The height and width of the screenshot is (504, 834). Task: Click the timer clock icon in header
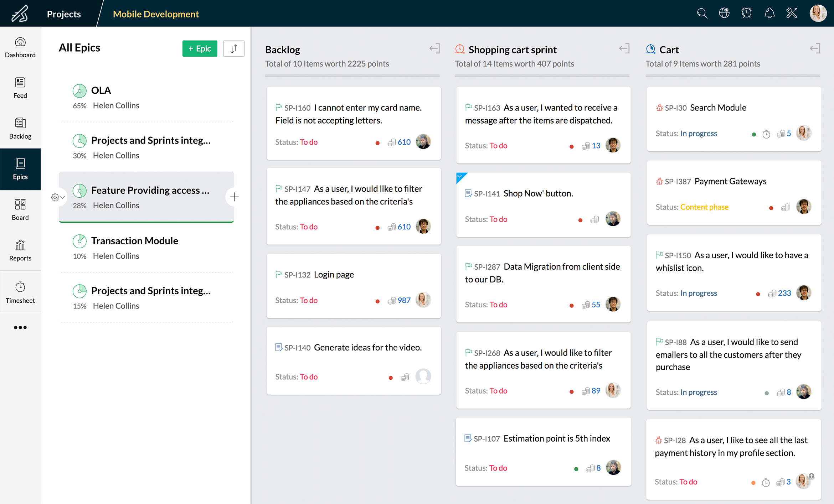tap(746, 14)
